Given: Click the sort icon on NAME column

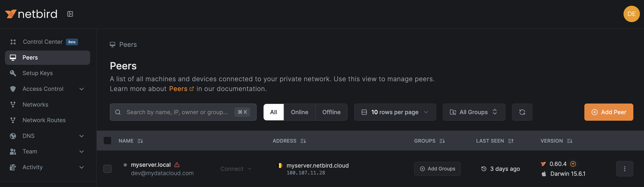Looking at the screenshot, I should (x=140, y=141).
